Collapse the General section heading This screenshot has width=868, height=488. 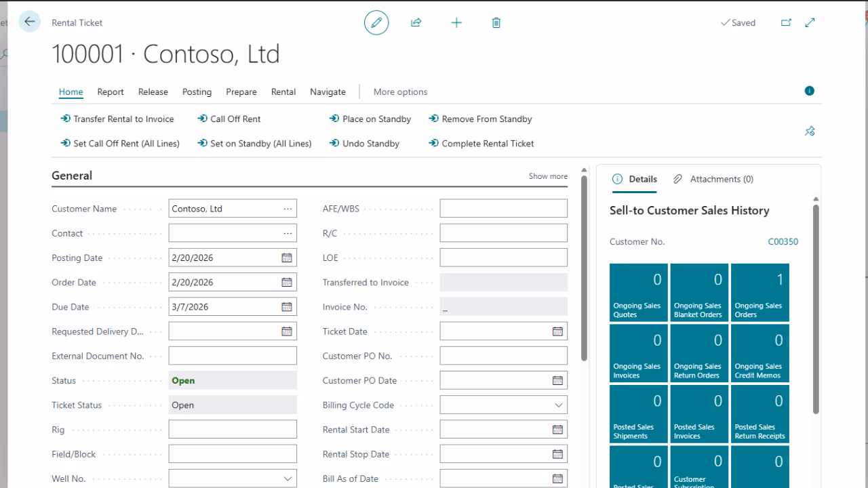coord(72,176)
